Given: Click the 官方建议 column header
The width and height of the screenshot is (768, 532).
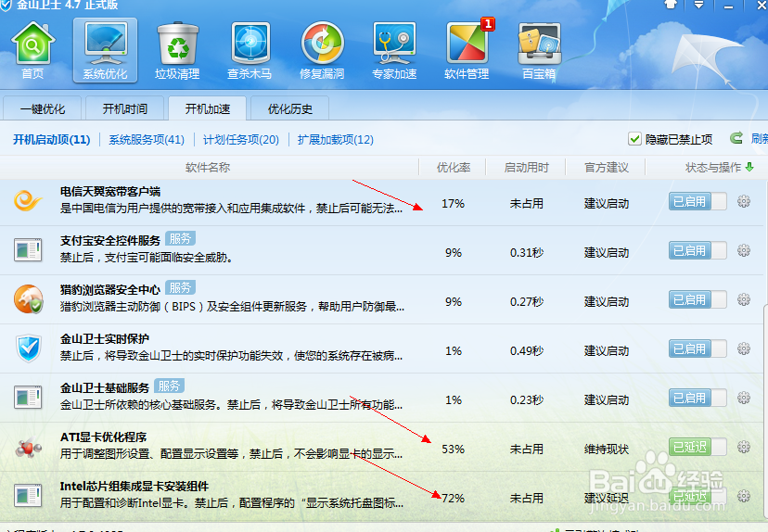Looking at the screenshot, I should 607,168.
